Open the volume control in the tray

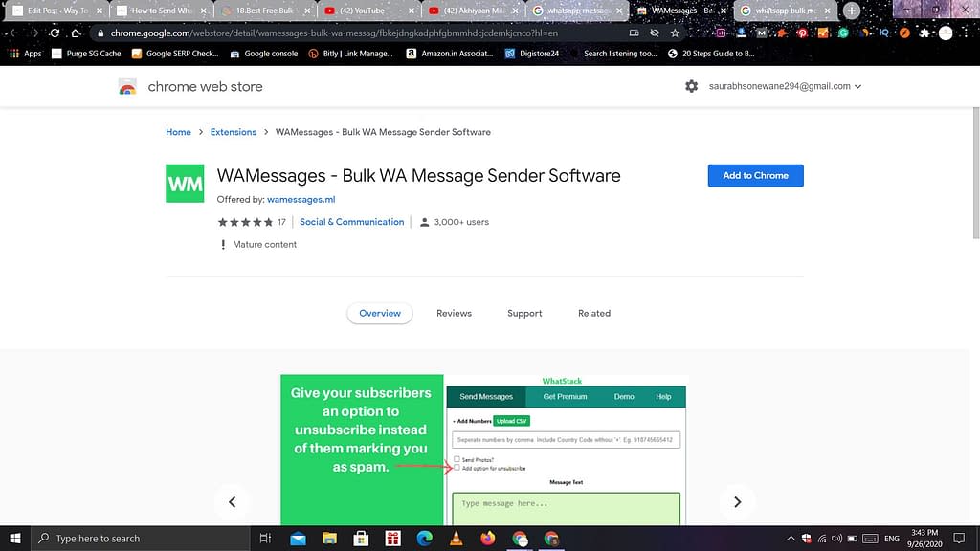pyautogui.click(x=836, y=538)
